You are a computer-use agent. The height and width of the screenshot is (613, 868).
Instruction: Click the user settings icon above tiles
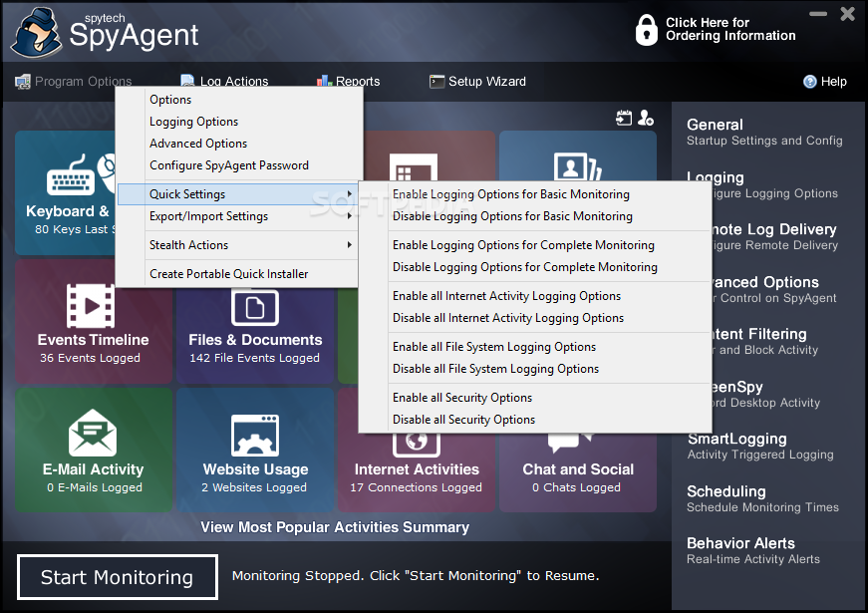tap(646, 118)
